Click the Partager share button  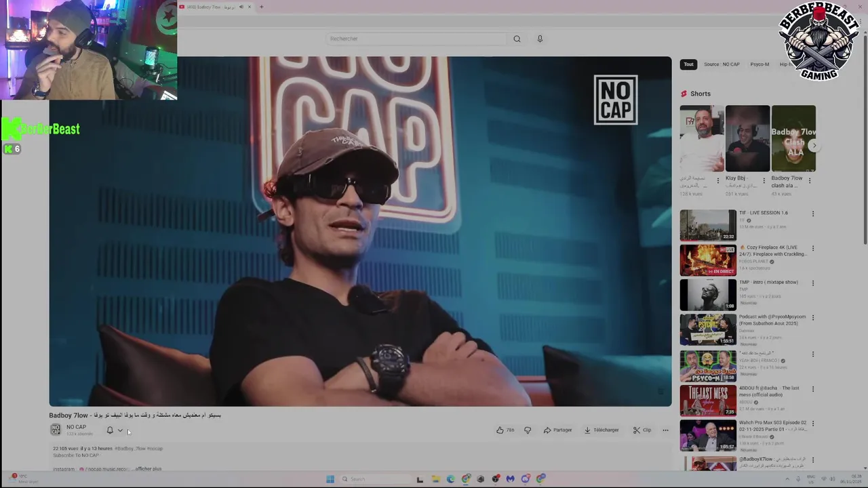point(557,430)
